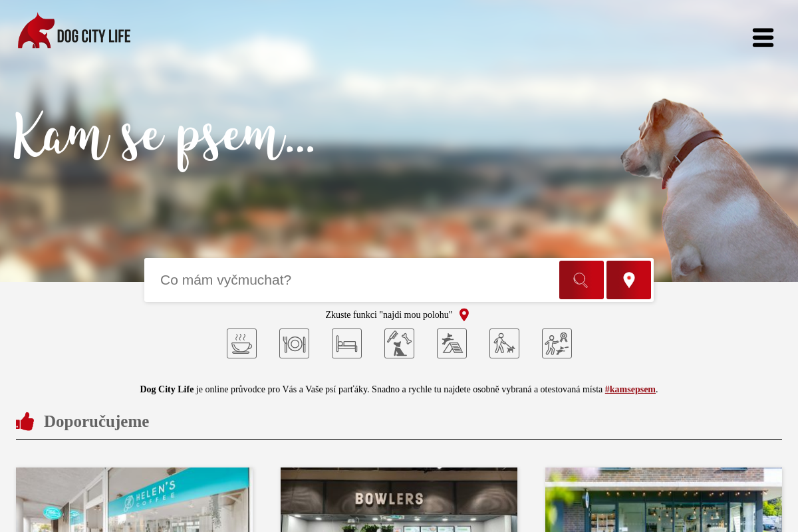Open the #kamsepsem link
798x532 pixels.
tap(630, 389)
